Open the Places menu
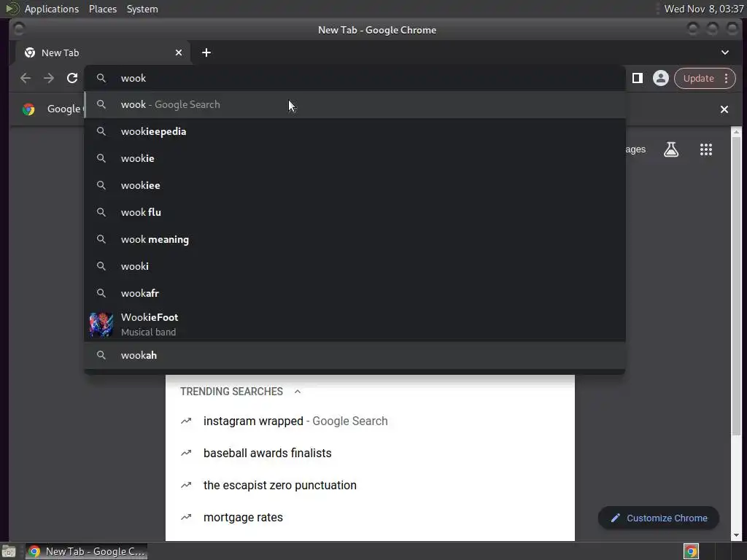The image size is (747, 560). [102, 9]
